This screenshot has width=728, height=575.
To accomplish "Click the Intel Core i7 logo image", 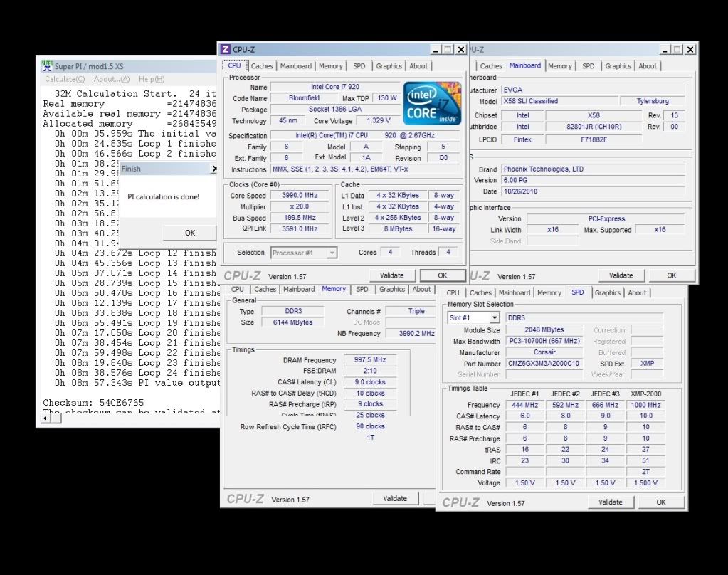I will point(432,104).
